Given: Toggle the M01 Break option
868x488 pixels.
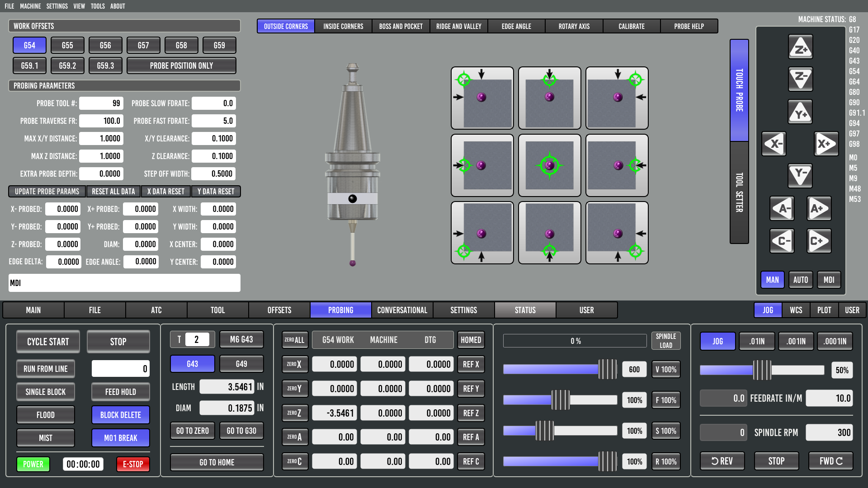Looking at the screenshot, I should click(x=120, y=438).
